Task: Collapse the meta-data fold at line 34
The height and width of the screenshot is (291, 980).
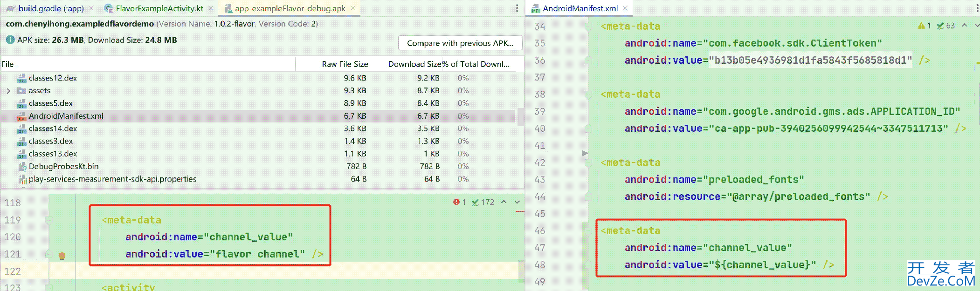Action: pyautogui.click(x=588, y=27)
